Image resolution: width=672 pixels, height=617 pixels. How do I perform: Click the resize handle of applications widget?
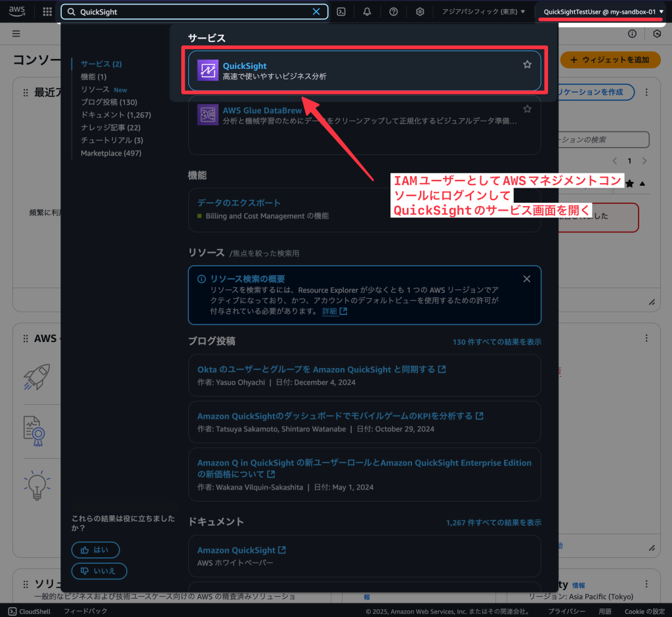pos(652,302)
